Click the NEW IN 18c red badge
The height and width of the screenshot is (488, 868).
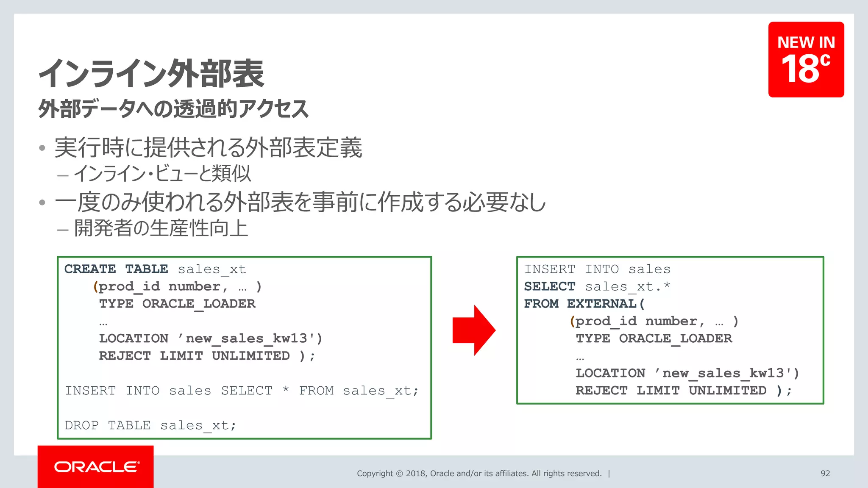click(806, 60)
